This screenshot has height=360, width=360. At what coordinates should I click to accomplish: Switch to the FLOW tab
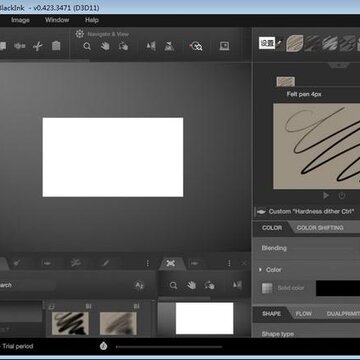tap(304, 314)
